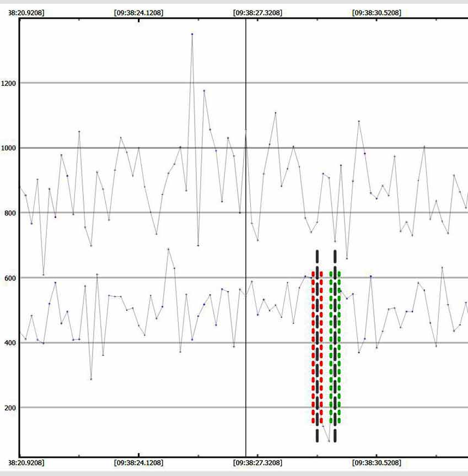Click bottom axis timestamp [09:38:24.1208]
468x476 pixels.
coord(138,463)
